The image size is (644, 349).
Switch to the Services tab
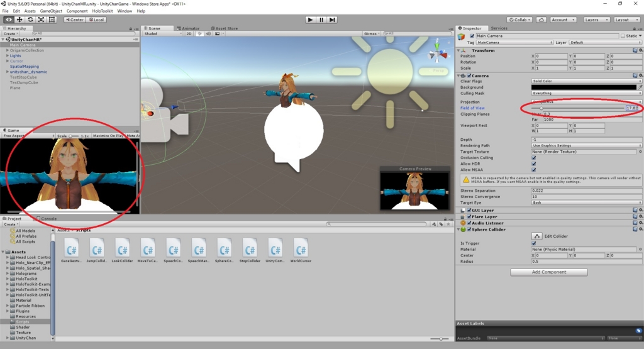pos(499,28)
